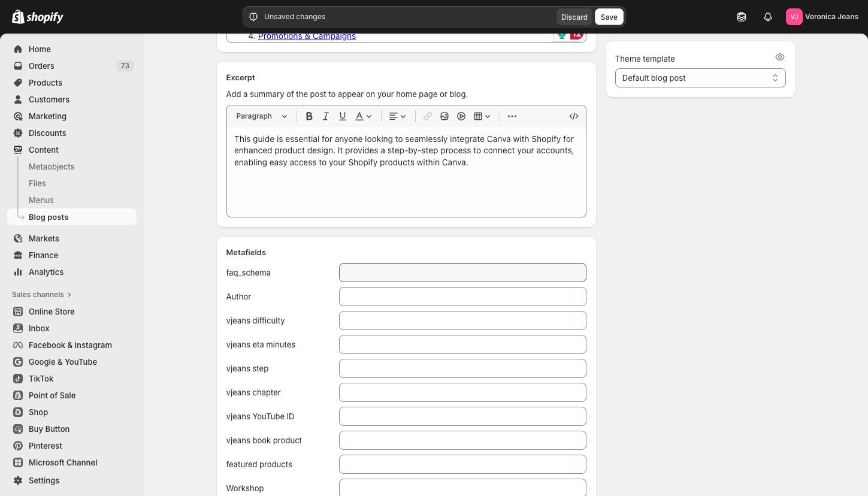
Task: Toggle underline formatting in Excerpt
Action: (x=343, y=116)
